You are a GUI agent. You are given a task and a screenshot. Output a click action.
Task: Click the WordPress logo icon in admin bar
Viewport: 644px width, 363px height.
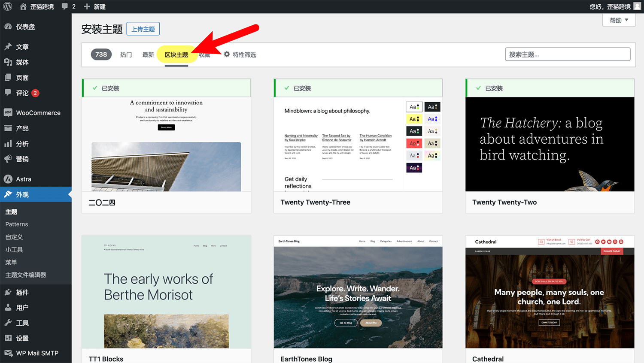tap(8, 6)
